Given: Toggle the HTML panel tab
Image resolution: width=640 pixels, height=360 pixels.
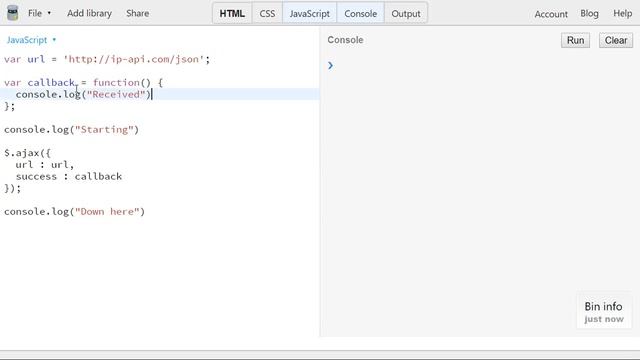Looking at the screenshot, I should 232,13.
